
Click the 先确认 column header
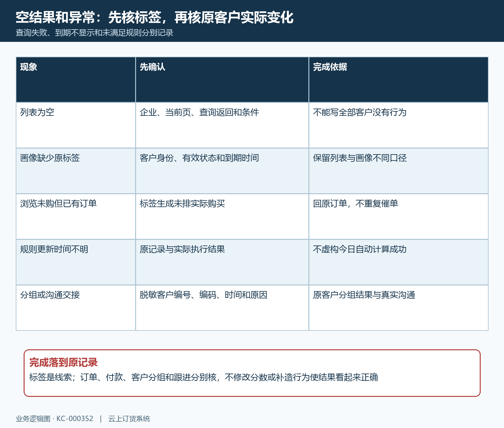click(222, 80)
